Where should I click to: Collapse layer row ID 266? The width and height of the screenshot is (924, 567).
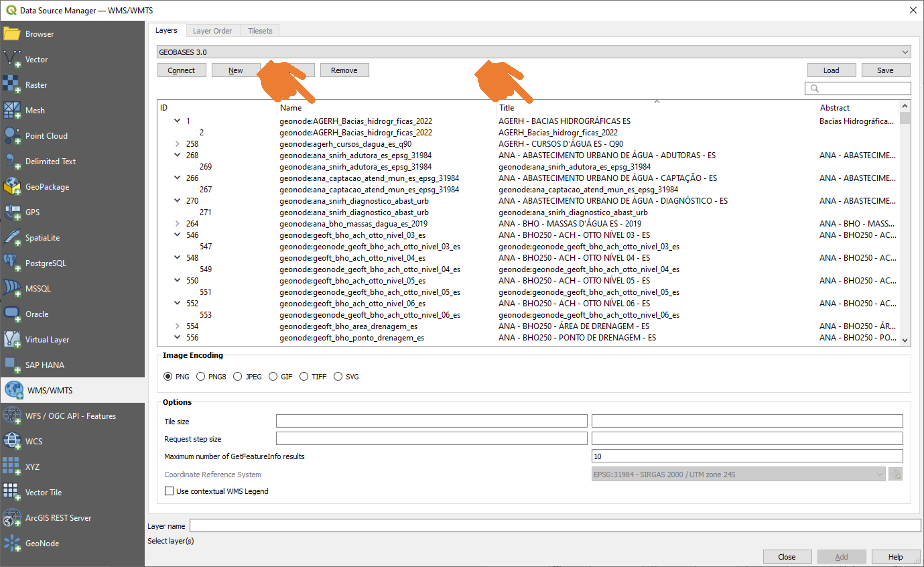click(177, 178)
